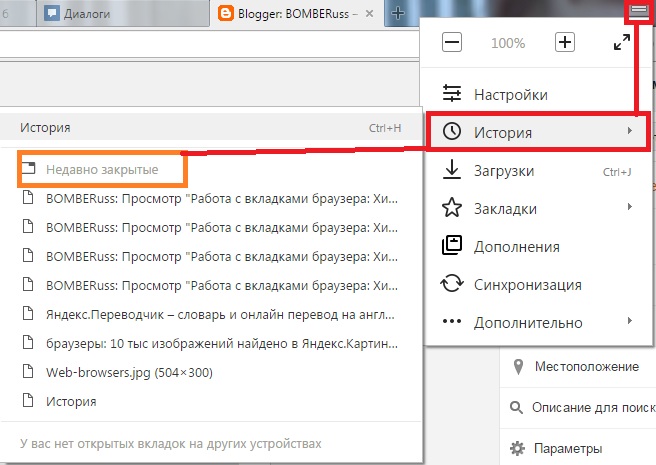Screen dimensions: 656x465
Task: Open the Web-browsers.jpg (504×300) entry
Action: coord(210,372)
